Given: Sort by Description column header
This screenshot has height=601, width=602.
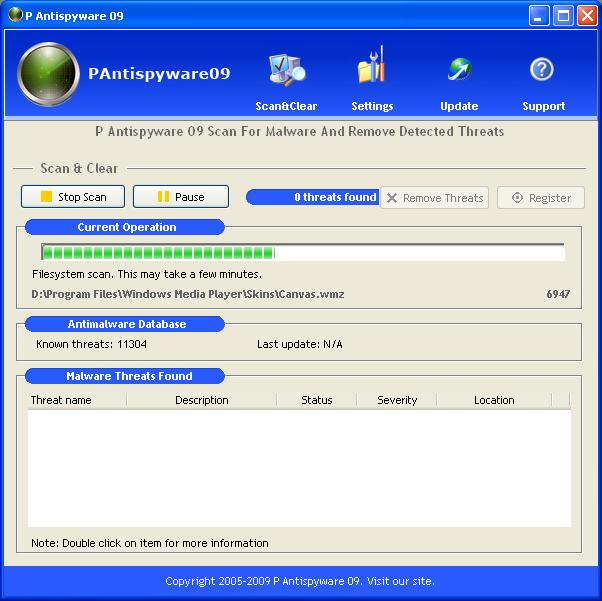Looking at the screenshot, I should tap(201, 400).
